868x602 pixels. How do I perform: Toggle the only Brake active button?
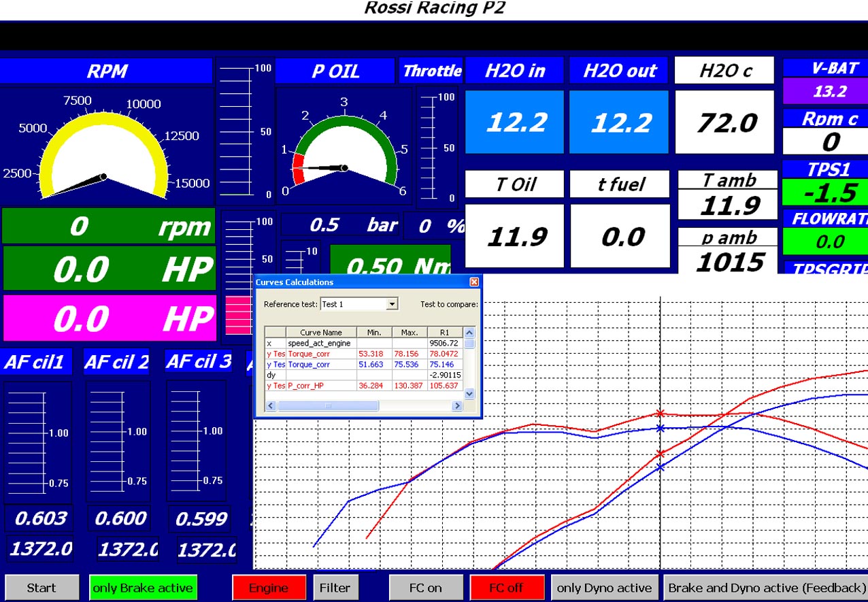pyautogui.click(x=143, y=588)
